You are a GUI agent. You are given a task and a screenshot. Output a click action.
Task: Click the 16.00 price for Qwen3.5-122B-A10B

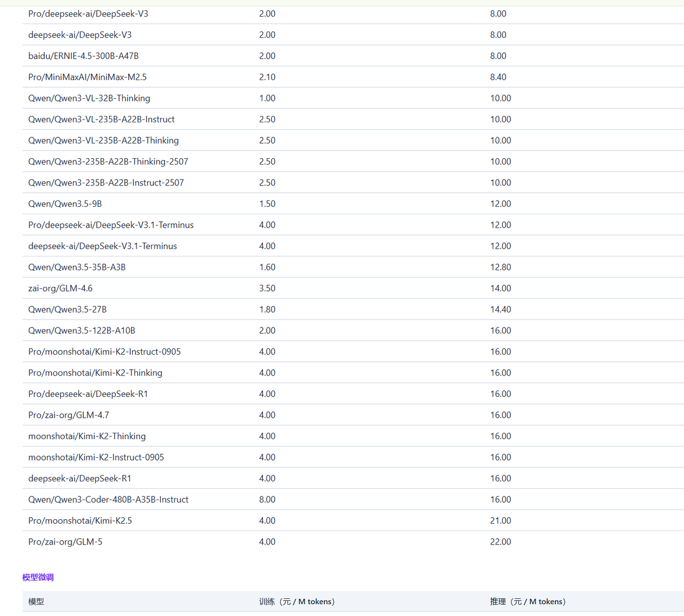pyautogui.click(x=501, y=331)
